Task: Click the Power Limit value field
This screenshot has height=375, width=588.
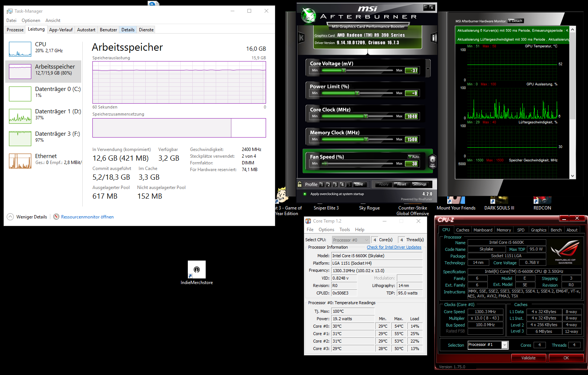Action: pos(412,93)
